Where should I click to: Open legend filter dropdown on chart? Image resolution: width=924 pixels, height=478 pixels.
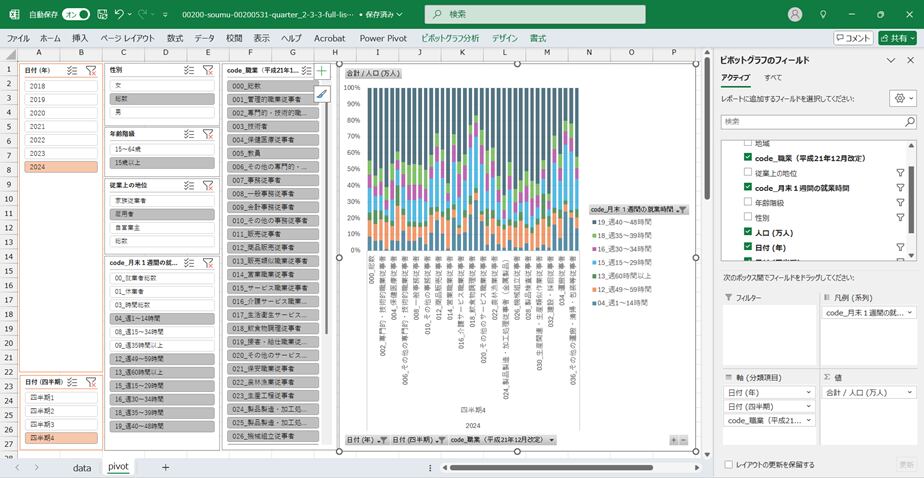coord(683,209)
